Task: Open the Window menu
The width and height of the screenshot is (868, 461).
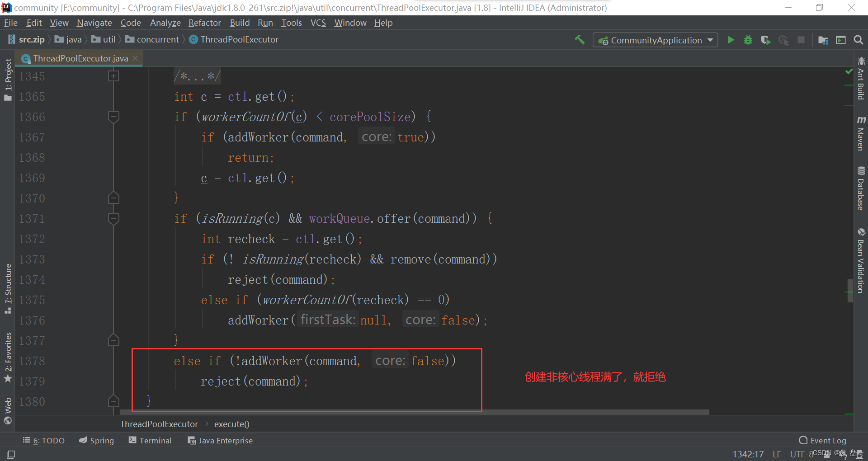Action: (350, 23)
